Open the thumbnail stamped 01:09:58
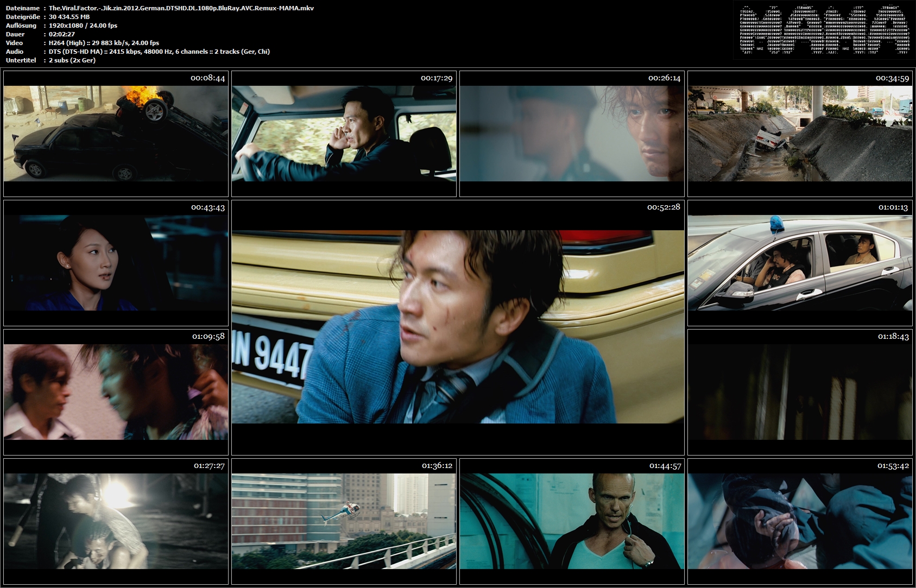 pos(116,392)
